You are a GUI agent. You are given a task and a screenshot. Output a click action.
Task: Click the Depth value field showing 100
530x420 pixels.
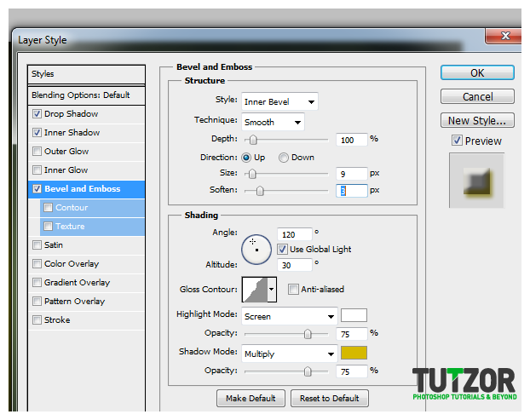(352, 140)
